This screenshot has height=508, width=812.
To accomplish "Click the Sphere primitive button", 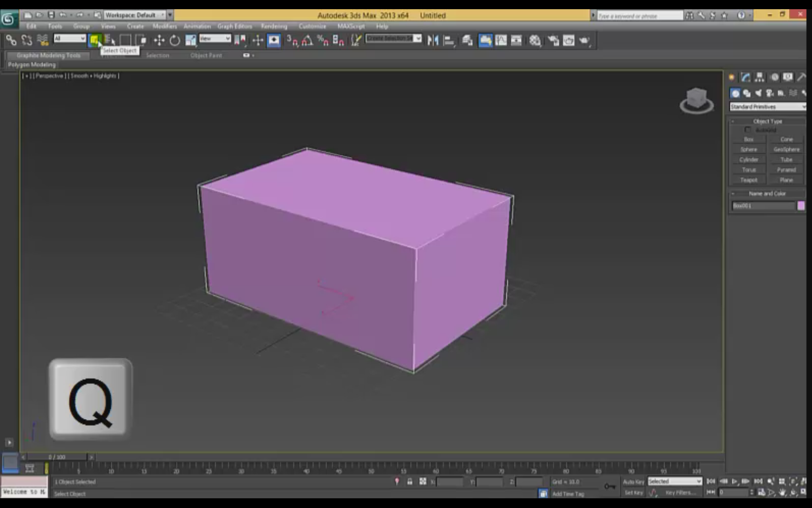I will coord(749,149).
